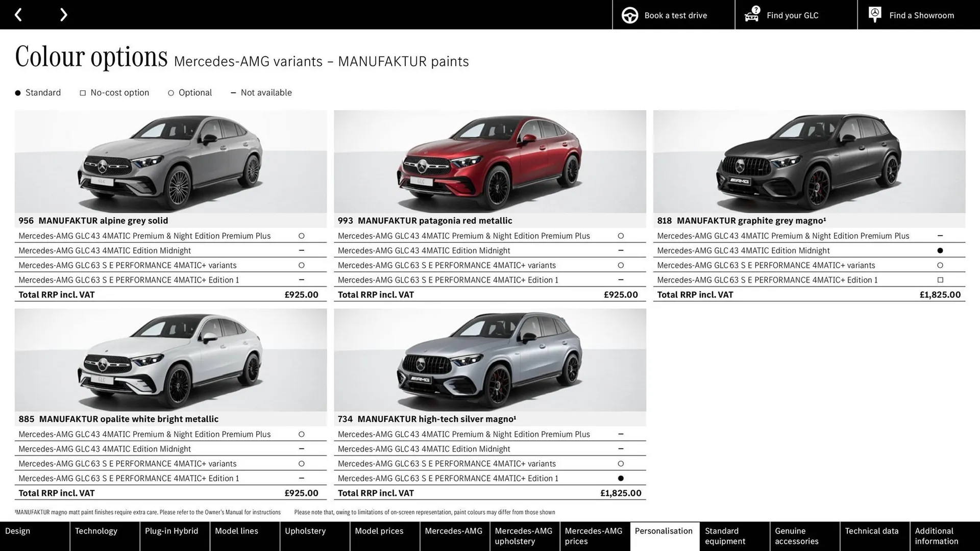Screen dimensions: 980x551
Task: Select optional alpine grey for GLC 43 Premium Plus
Action: click(302, 235)
